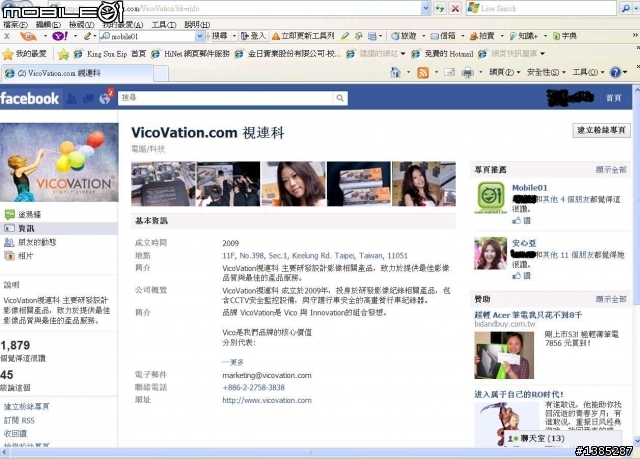640x459 pixels.
Task: Click the VicoVation balloon profile picture
Action: 59,162
